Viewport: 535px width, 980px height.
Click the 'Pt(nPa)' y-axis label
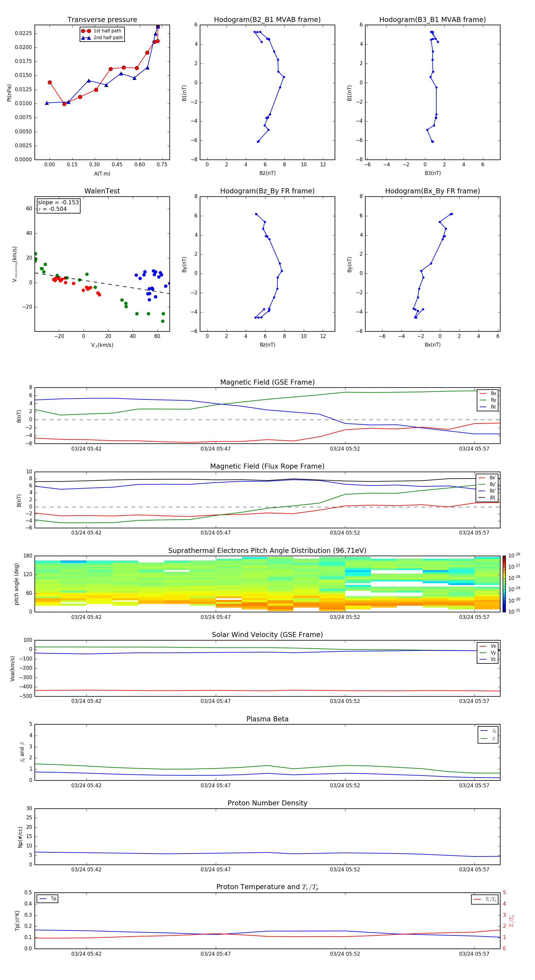tap(9, 93)
